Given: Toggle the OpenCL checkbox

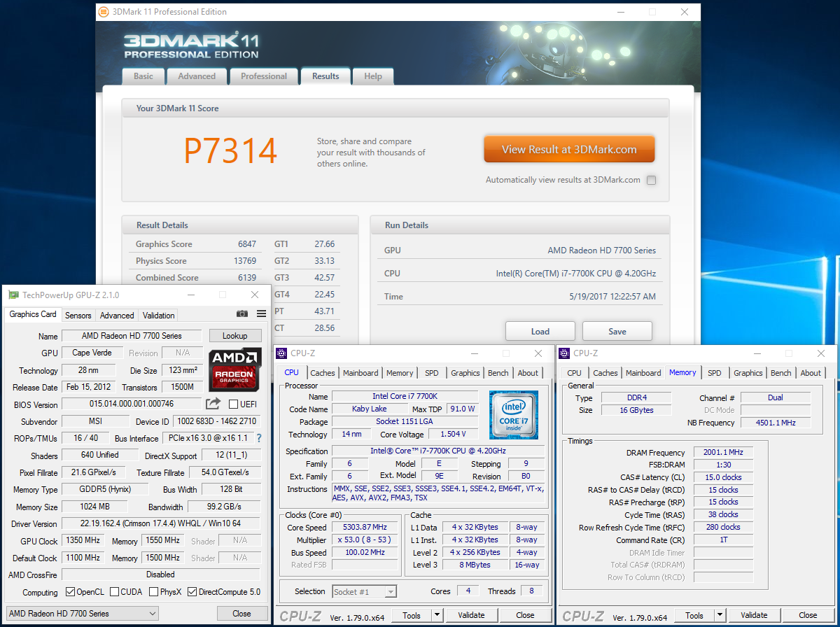Looking at the screenshot, I should (70, 592).
